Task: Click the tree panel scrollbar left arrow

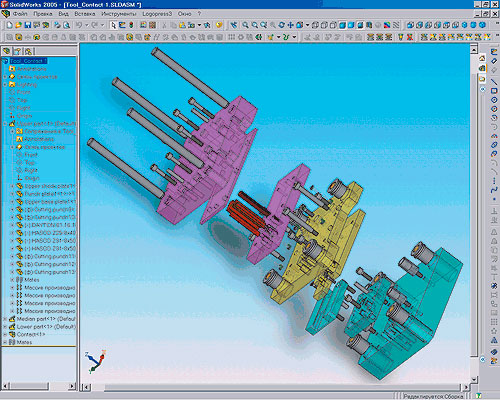Action: (x=5, y=386)
